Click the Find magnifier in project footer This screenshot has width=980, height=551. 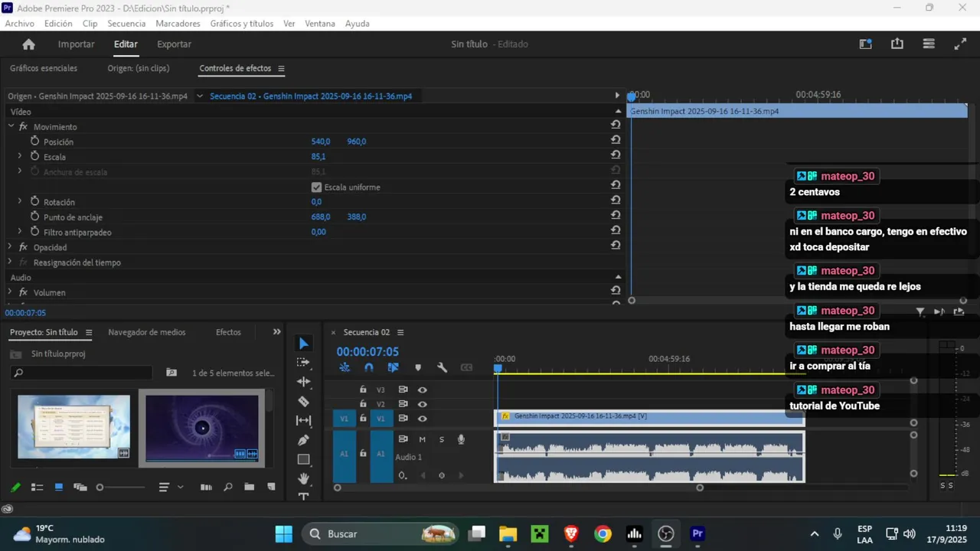(227, 487)
